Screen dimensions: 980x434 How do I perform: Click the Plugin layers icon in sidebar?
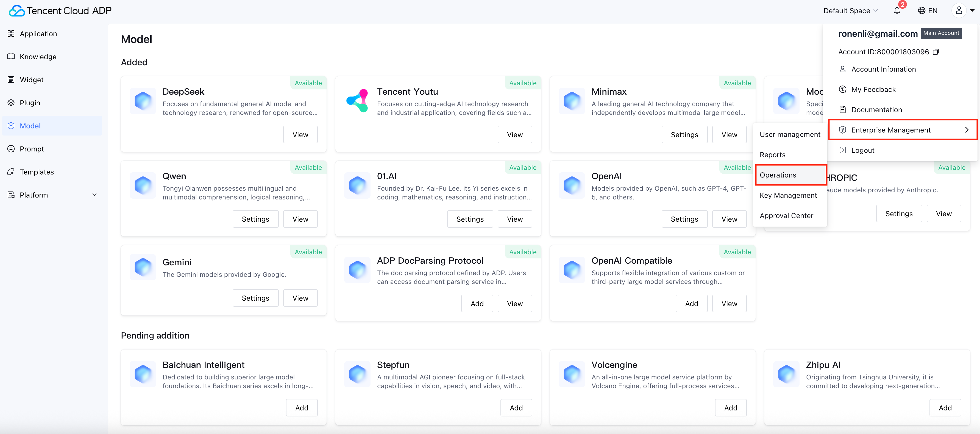[11, 103]
